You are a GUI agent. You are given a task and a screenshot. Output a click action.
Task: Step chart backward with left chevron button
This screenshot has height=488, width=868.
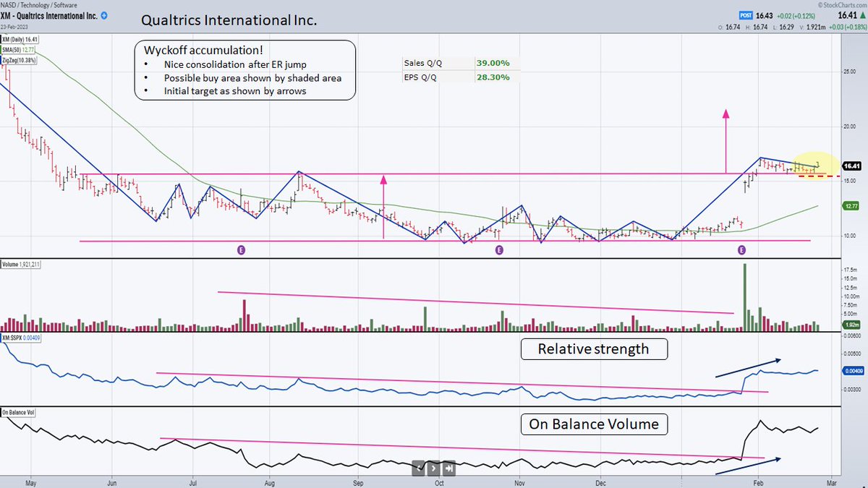point(419,468)
